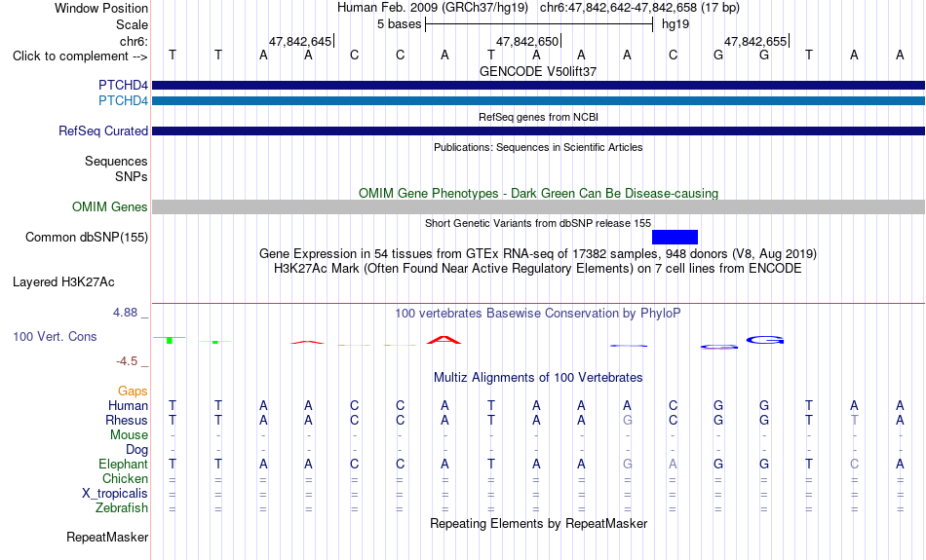Screen dimensions: 926x560
Task: Open the OMIM Gene Phenotypes track title
Action: (x=538, y=194)
